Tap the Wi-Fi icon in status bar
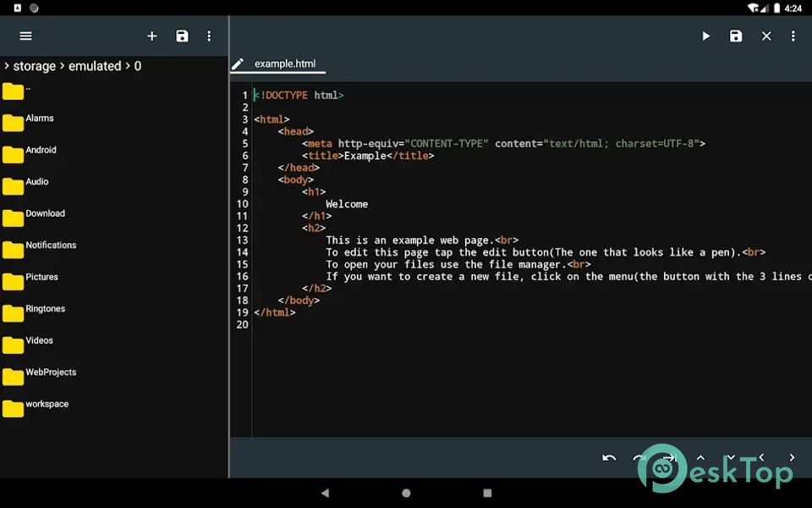This screenshot has height=508, width=812. (x=753, y=8)
